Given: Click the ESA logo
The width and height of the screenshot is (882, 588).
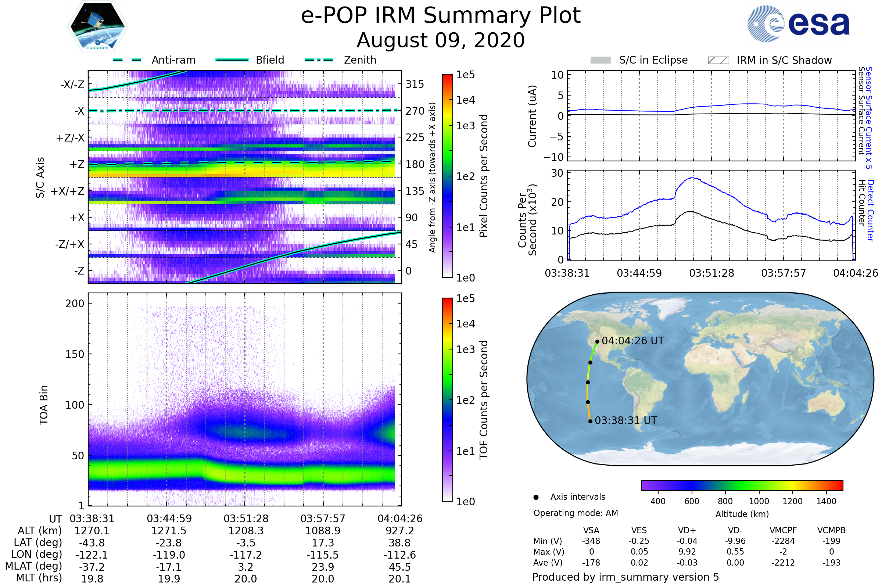Looking at the screenshot, I should pos(798,23).
